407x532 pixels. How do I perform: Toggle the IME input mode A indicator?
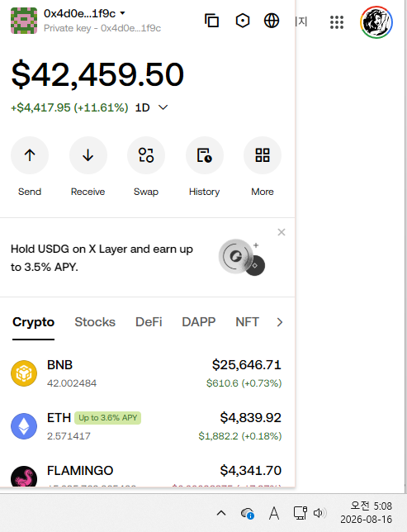coord(274,513)
